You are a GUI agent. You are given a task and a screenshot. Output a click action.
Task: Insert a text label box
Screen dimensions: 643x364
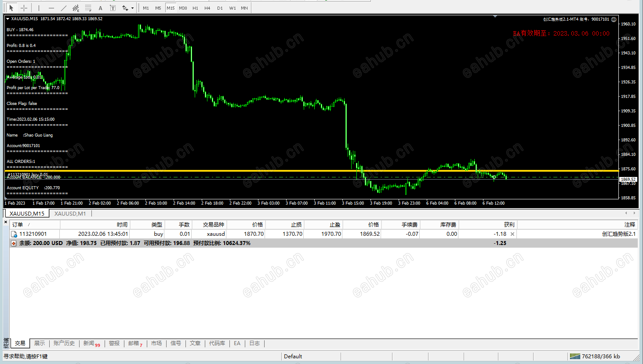point(113,8)
